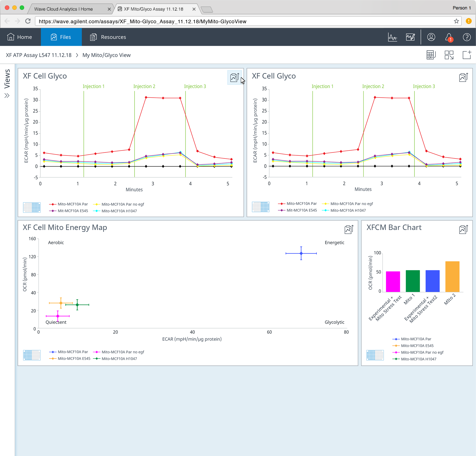Image resolution: width=476 pixels, height=456 pixels.
Task: Toggle Mito-MCF10A Par no egf in left Glyco chart
Action: tap(118, 204)
